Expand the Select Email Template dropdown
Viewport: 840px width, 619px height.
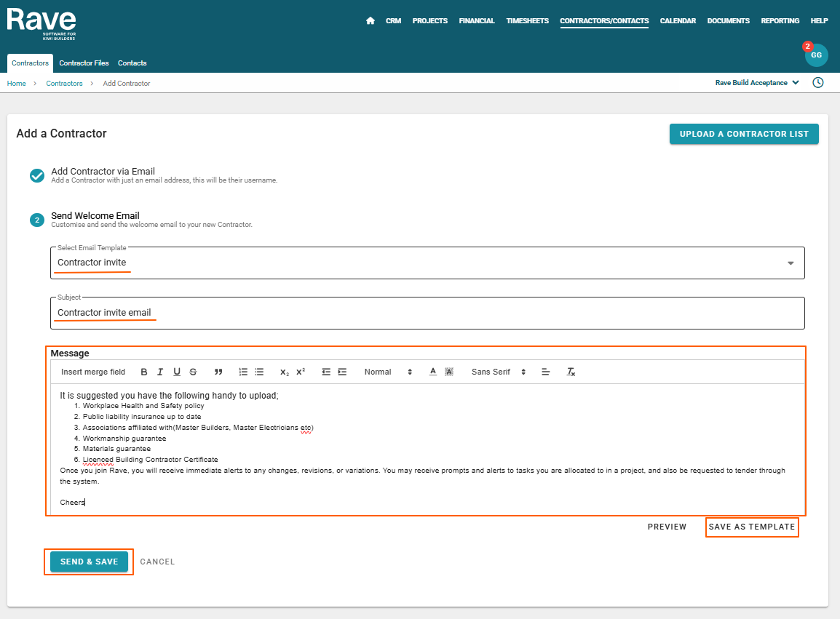coord(427,263)
